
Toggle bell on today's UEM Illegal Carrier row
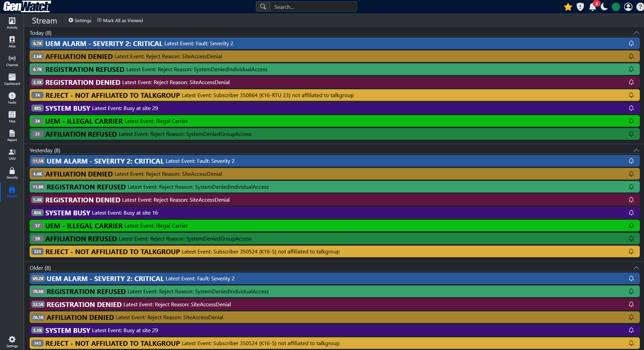[631, 121]
